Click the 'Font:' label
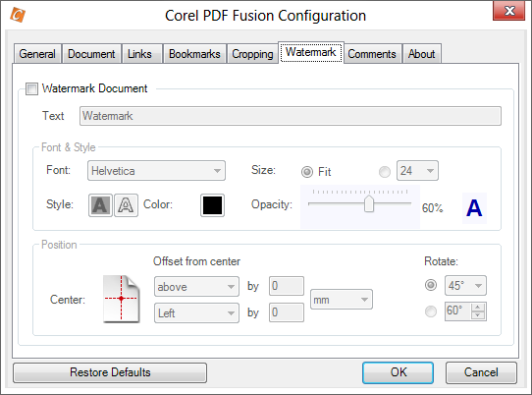 [58, 170]
